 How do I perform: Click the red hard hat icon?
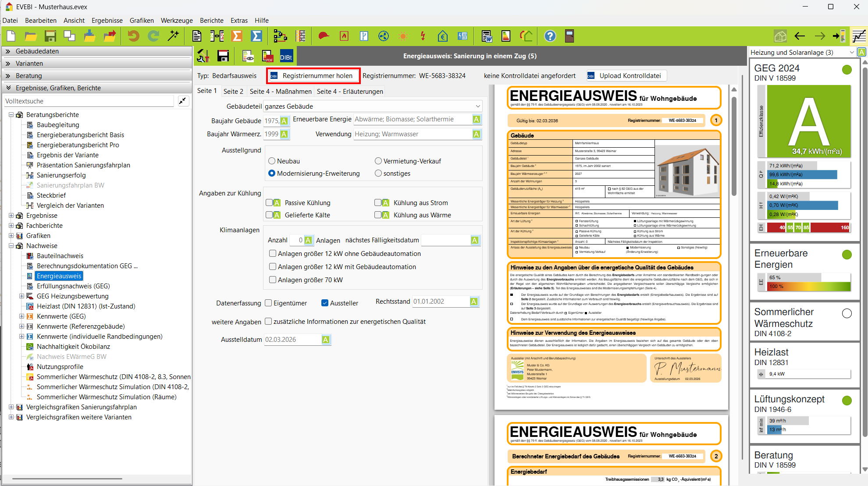[x=324, y=36]
